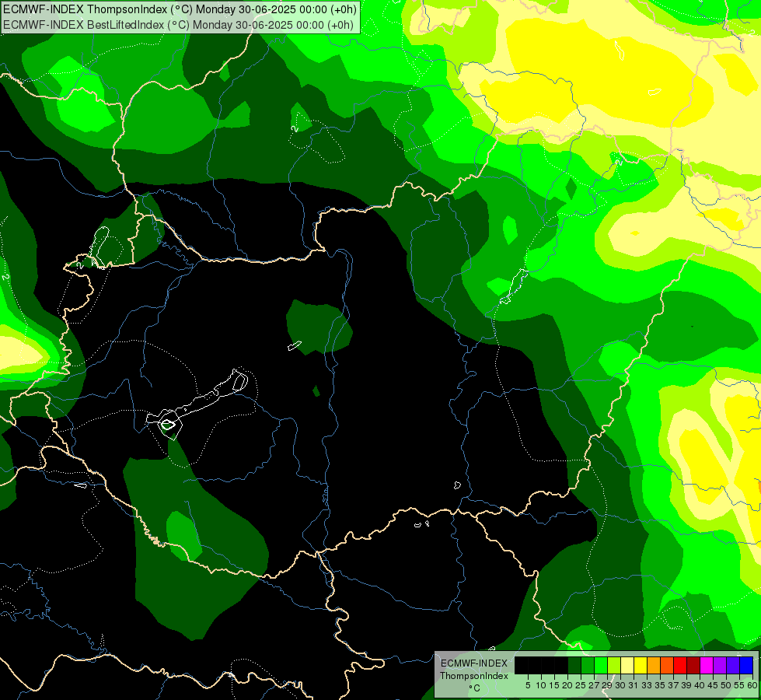761x700 pixels.
Task: Click the purple 45-50 legend swatch
Action: (x=720, y=665)
